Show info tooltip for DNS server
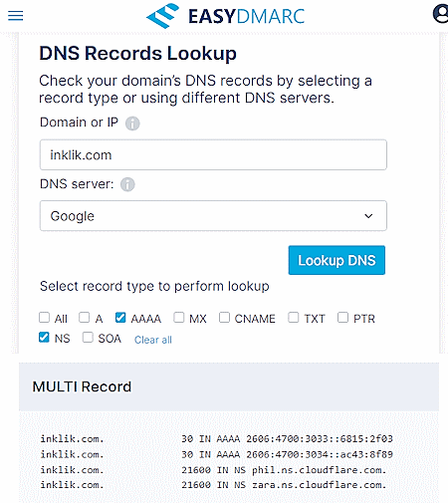The image size is (448, 503). point(127,184)
